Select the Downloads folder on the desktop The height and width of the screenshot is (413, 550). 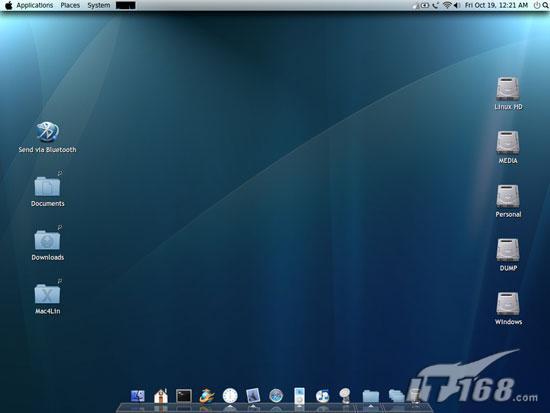coord(47,240)
